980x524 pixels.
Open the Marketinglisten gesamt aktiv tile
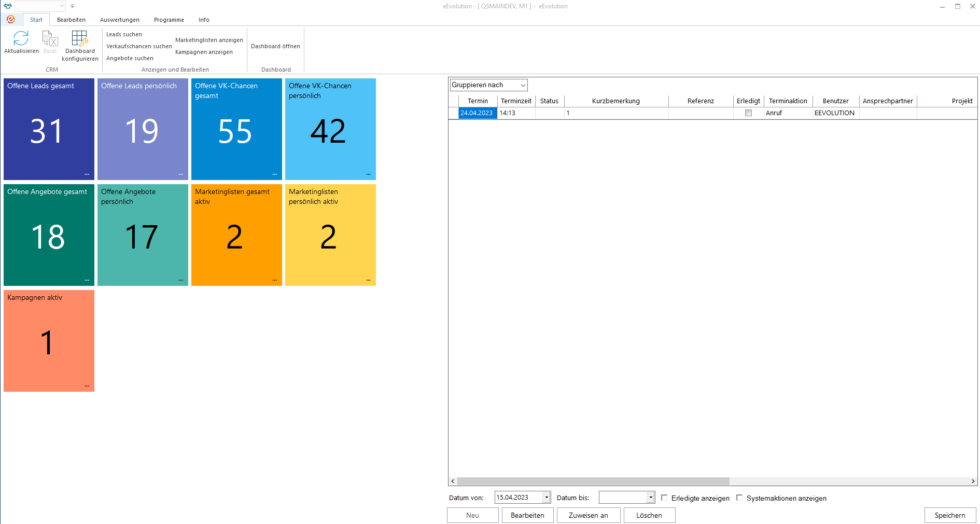236,235
